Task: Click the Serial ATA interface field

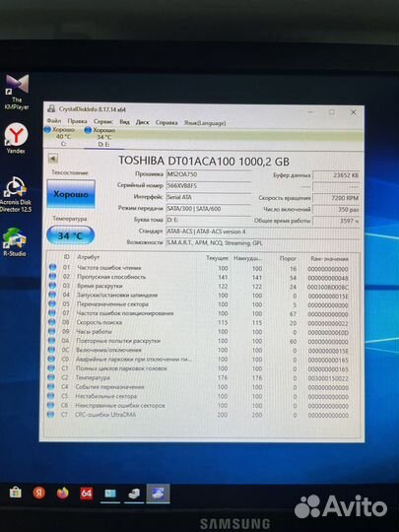Action: (209, 197)
